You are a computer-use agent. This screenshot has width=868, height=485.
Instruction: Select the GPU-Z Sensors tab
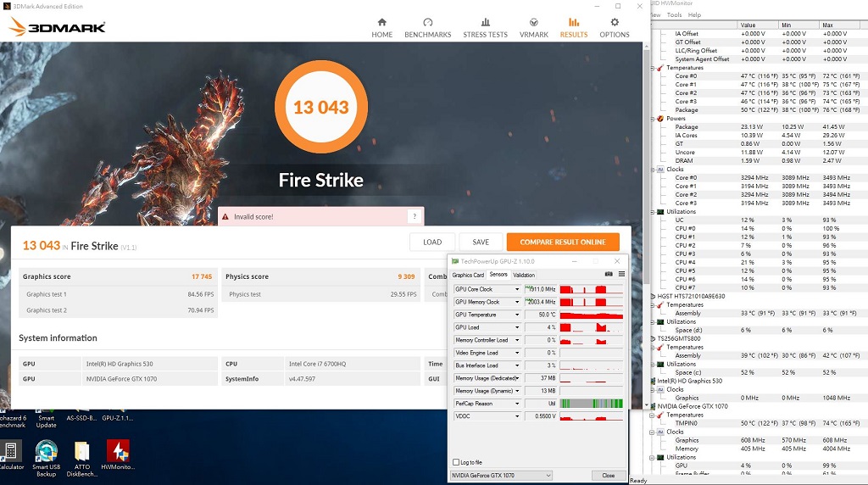click(x=498, y=274)
